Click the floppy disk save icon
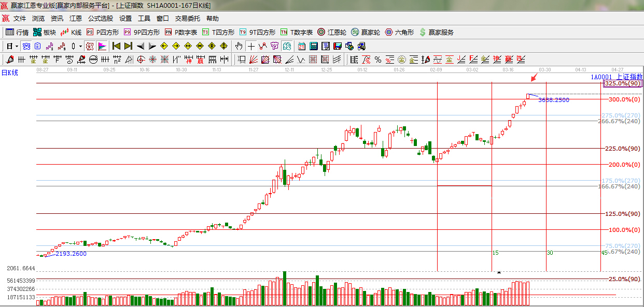The width and height of the screenshot is (644, 307). pyautogui.click(x=337, y=46)
